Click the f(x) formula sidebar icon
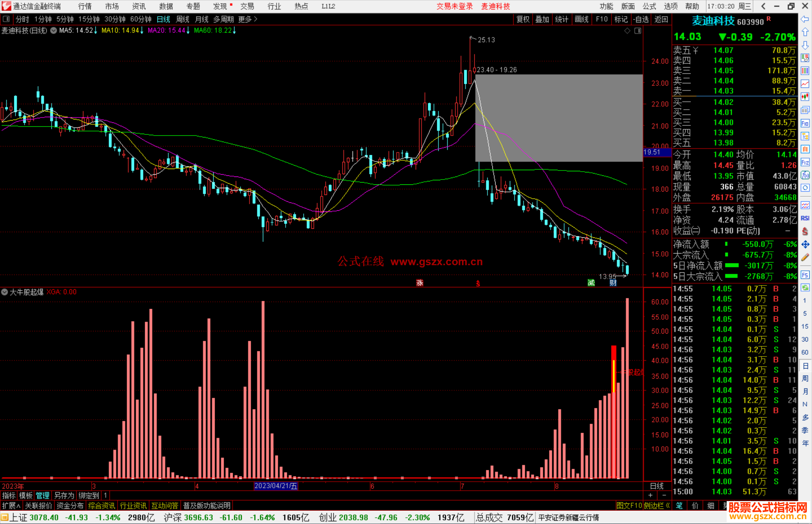This screenshot has height=524, width=812. point(805,175)
